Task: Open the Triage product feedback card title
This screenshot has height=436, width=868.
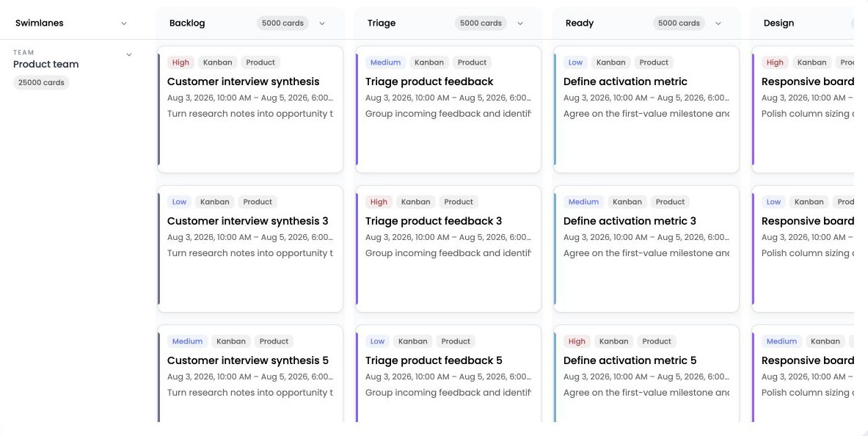Action: coord(429,81)
